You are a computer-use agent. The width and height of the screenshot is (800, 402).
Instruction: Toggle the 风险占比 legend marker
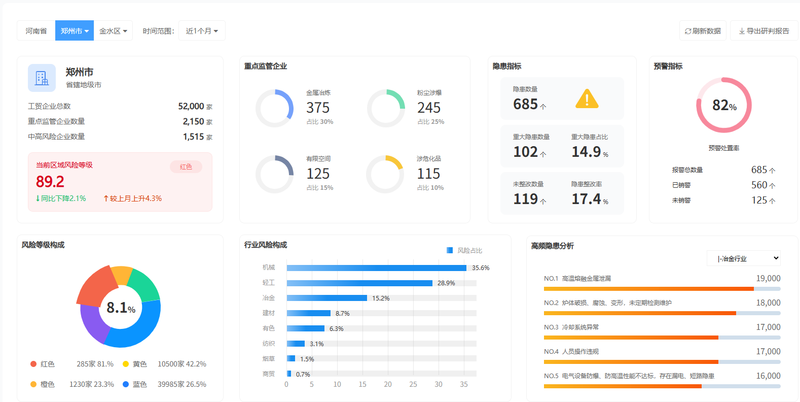pos(449,250)
